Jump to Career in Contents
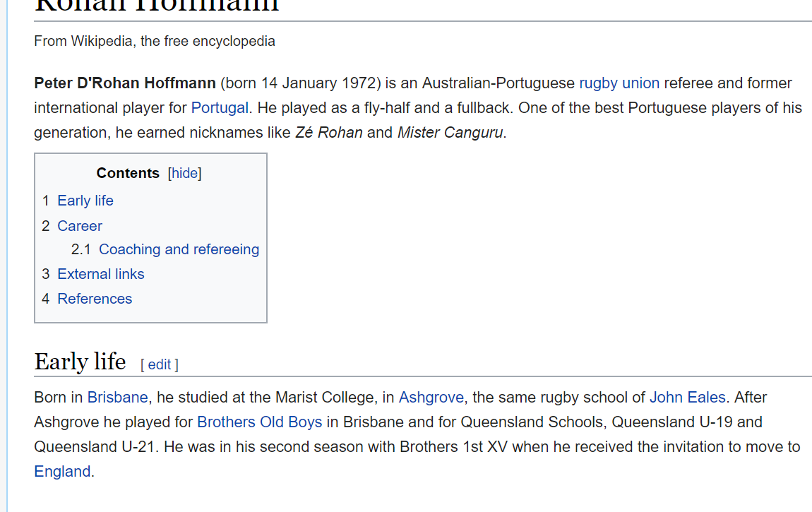The height and width of the screenshot is (512, 812). click(80, 226)
